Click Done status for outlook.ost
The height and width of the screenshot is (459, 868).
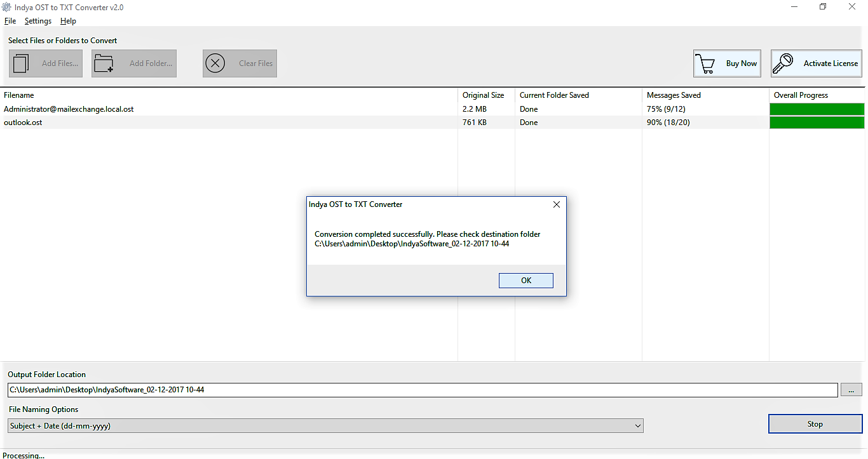click(x=529, y=123)
